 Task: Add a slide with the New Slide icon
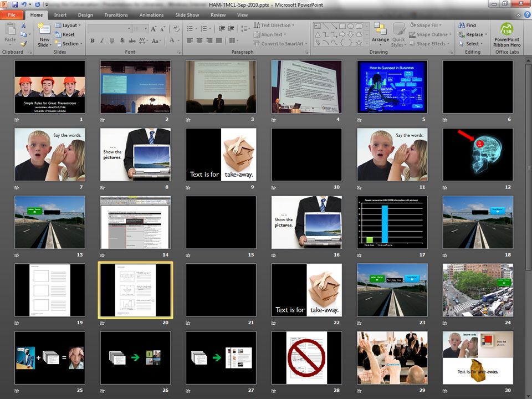(x=44, y=29)
